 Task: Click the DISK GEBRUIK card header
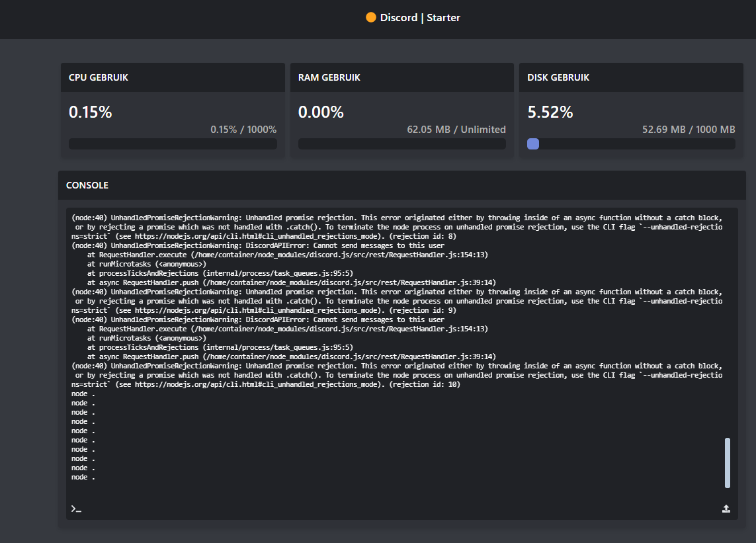(558, 77)
